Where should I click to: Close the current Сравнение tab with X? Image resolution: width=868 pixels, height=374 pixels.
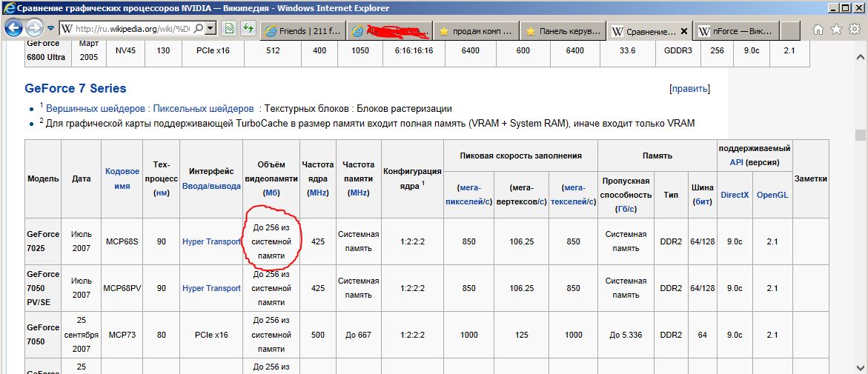[684, 32]
